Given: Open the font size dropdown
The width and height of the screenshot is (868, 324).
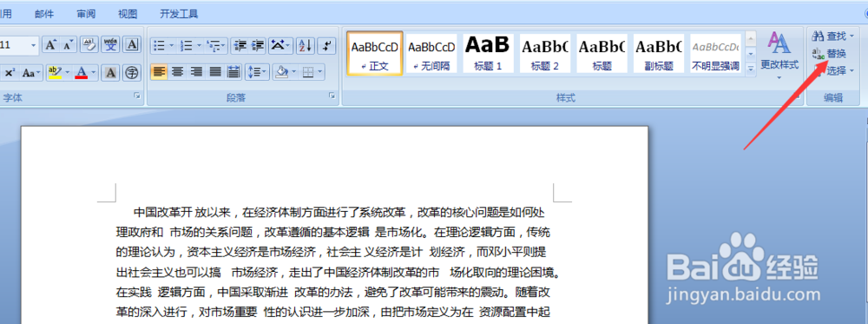Looking at the screenshot, I should click(34, 45).
